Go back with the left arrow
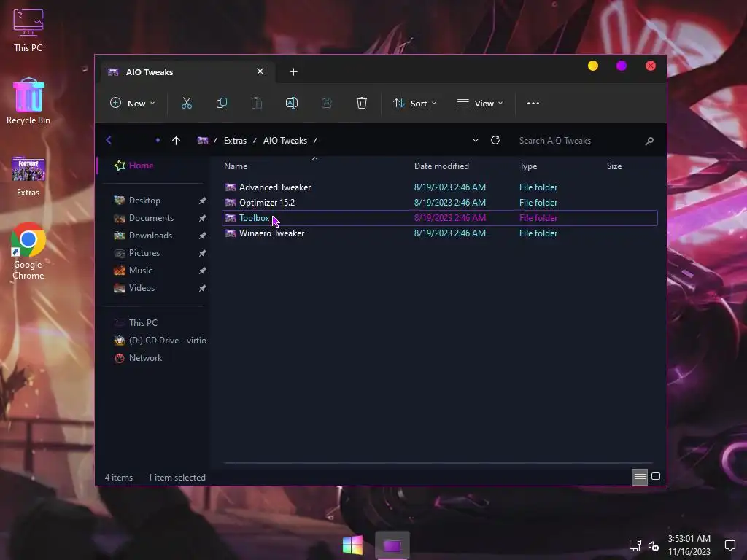 (109, 140)
